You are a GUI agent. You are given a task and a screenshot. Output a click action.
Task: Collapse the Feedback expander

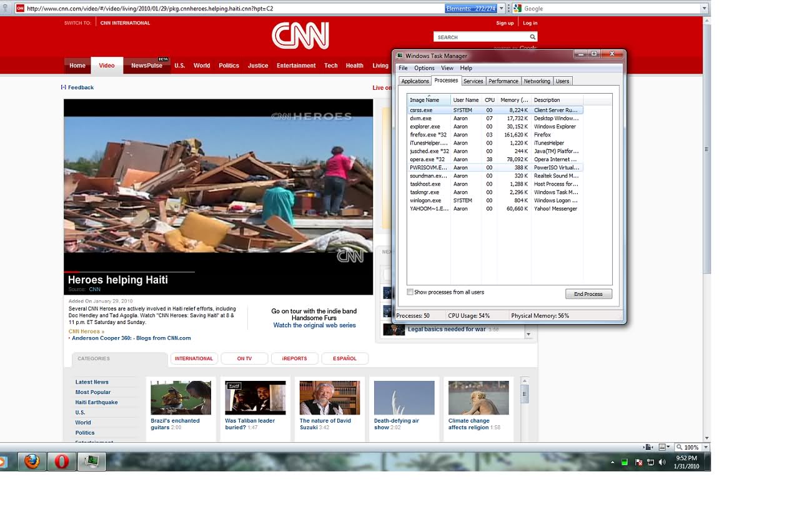click(x=64, y=87)
